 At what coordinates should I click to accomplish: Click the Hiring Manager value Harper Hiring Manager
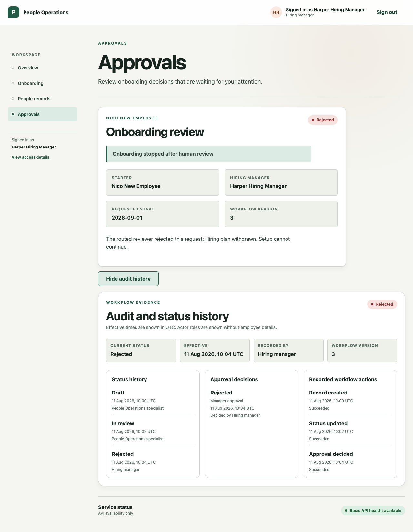258,186
